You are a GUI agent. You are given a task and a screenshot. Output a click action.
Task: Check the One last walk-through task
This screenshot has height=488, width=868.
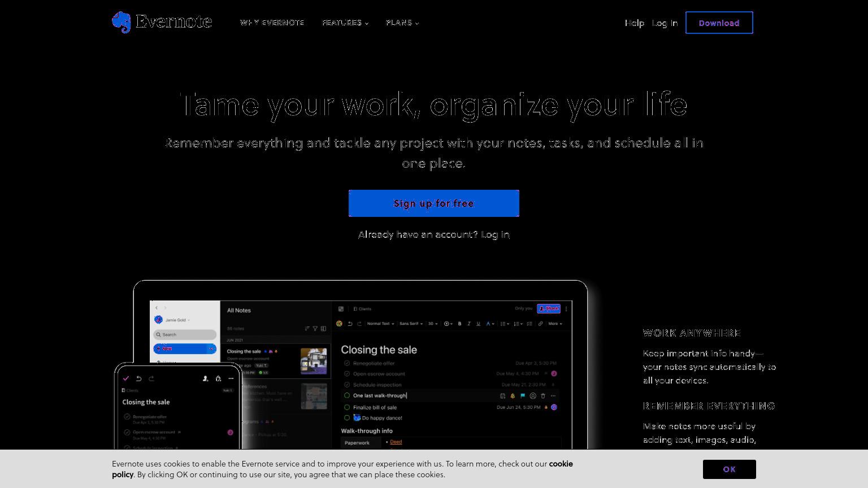pos(347,395)
